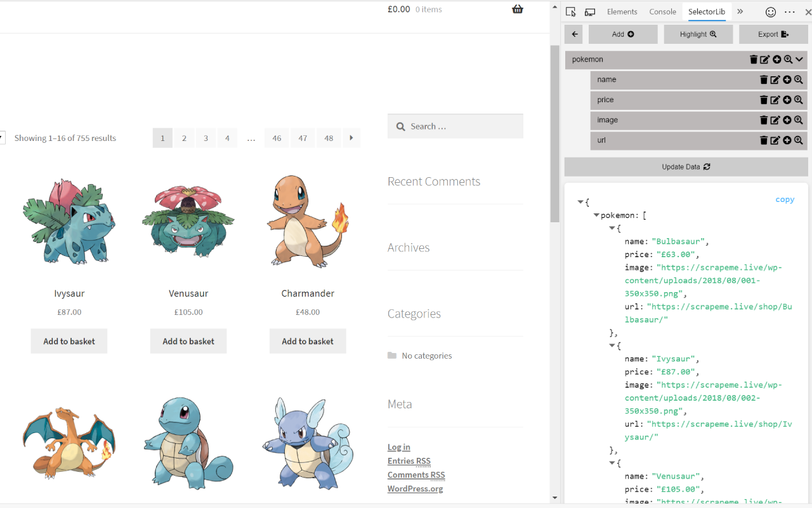This screenshot has height=508, width=812.
Task: Add a child under the url selector
Action: 787,141
